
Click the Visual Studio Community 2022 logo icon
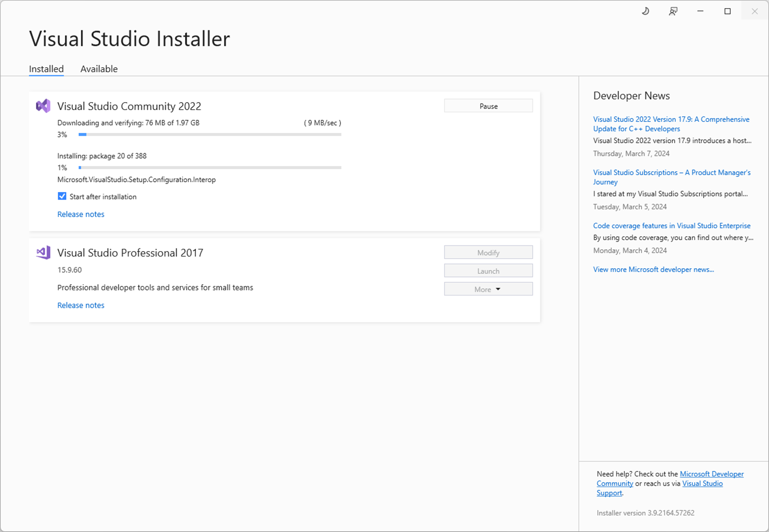point(43,105)
